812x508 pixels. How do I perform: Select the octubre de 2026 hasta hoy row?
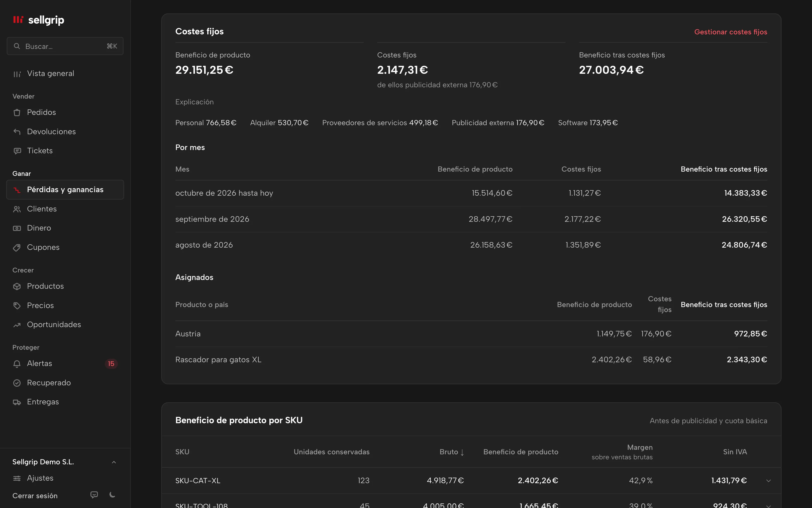(471, 193)
